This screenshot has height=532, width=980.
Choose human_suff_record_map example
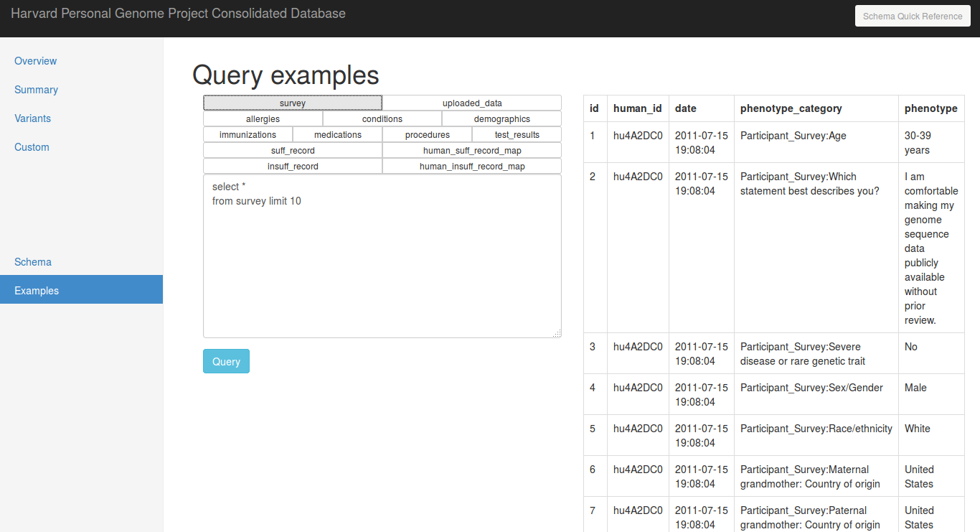coord(472,151)
